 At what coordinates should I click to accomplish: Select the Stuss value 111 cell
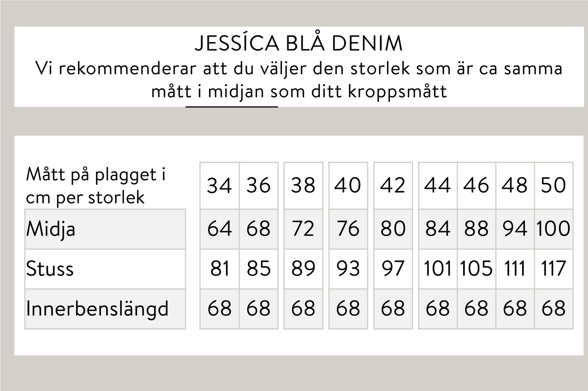tap(515, 269)
